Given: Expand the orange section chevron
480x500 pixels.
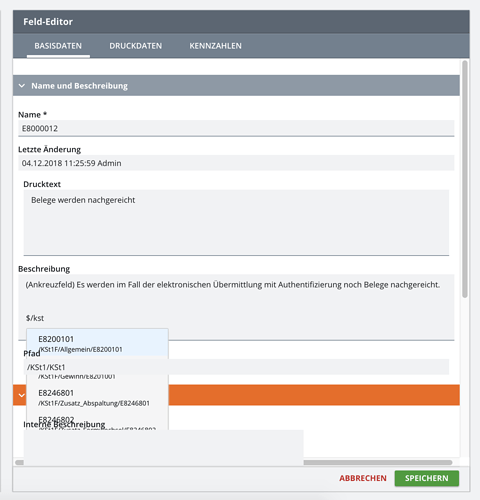Looking at the screenshot, I should point(22,395).
